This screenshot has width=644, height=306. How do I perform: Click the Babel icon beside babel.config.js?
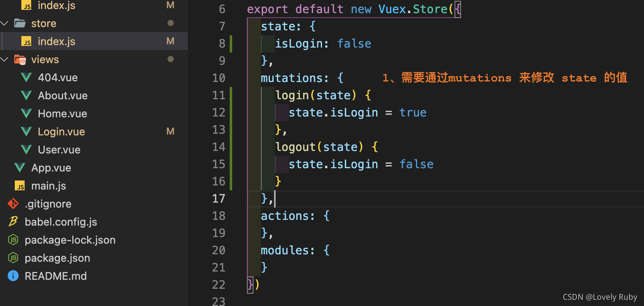13,222
